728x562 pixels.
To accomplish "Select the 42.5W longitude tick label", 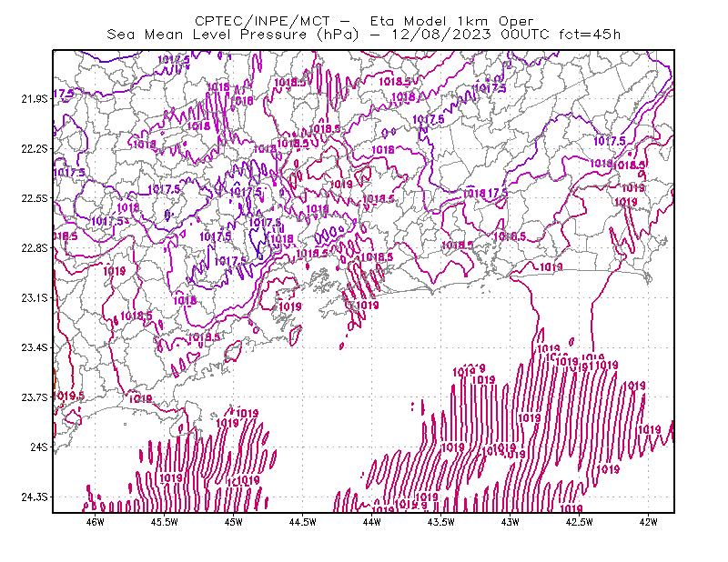I will pos(580,522).
